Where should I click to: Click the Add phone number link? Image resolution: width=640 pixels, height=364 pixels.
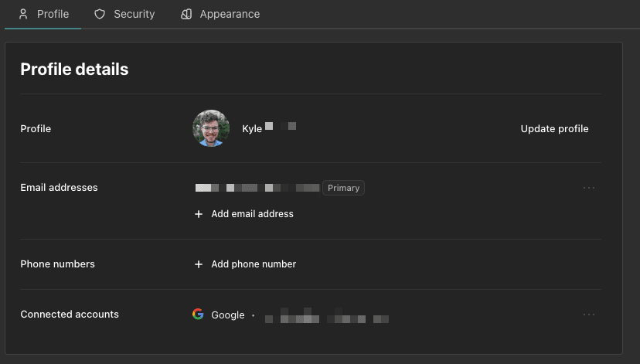click(254, 264)
